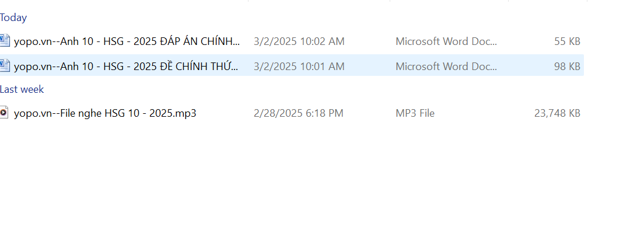This screenshot has height=251, width=644.
Task: Select the HSG 2025 ĐỀ CHÍNH THỨC file name
Action: pos(126,66)
